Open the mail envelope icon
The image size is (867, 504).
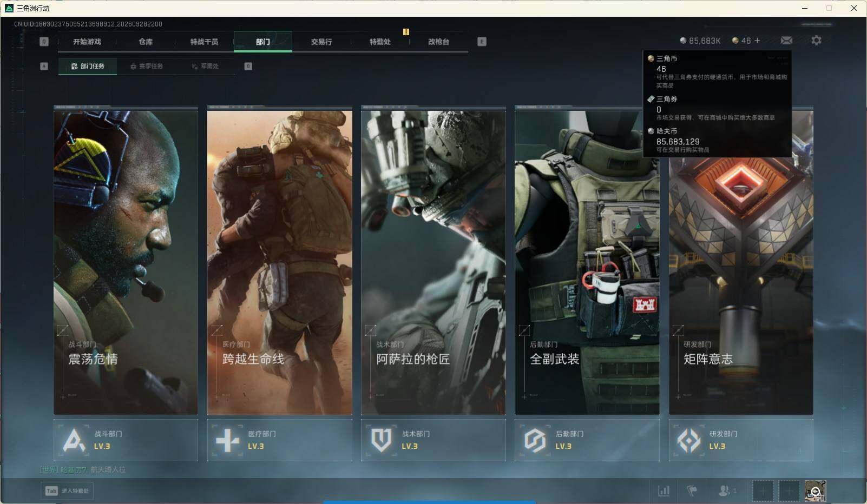[786, 41]
